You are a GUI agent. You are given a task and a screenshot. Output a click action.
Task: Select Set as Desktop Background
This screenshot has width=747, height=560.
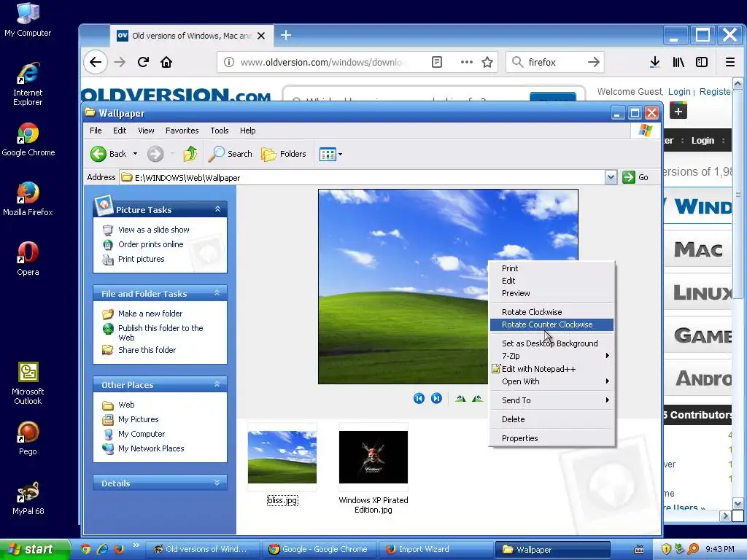[551, 343]
